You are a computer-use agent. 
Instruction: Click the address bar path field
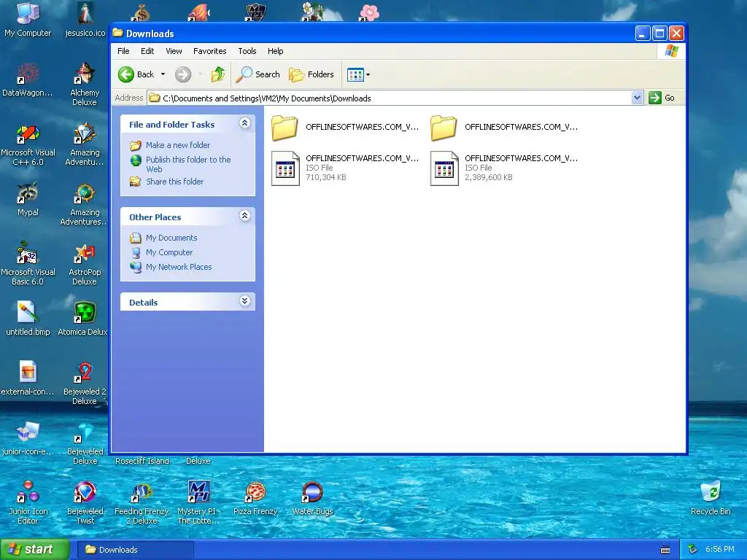pyautogui.click(x=390, y=98)
